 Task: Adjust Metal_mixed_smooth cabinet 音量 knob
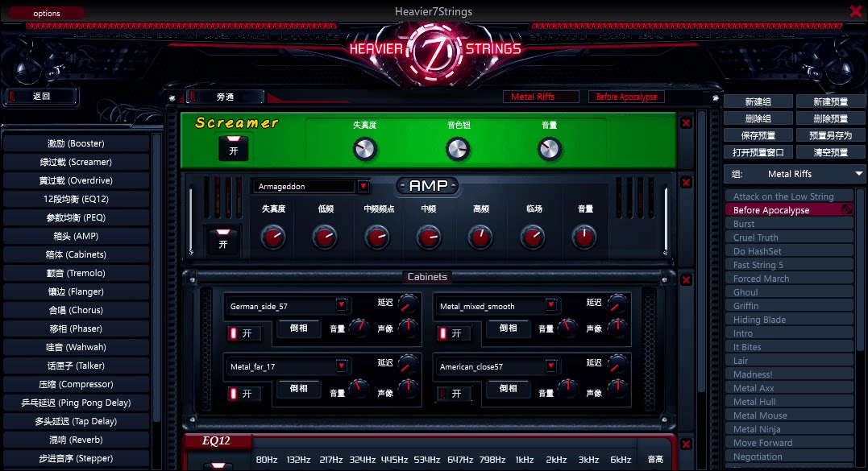[567, 328]
